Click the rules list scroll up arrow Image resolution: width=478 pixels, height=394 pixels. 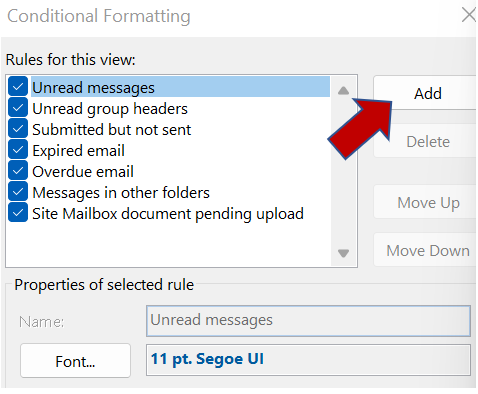pyautogui.click(x=343, y=90)
